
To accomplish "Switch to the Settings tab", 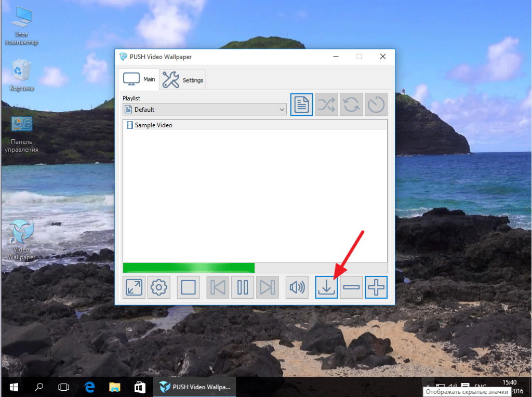I will click(183, 80).
